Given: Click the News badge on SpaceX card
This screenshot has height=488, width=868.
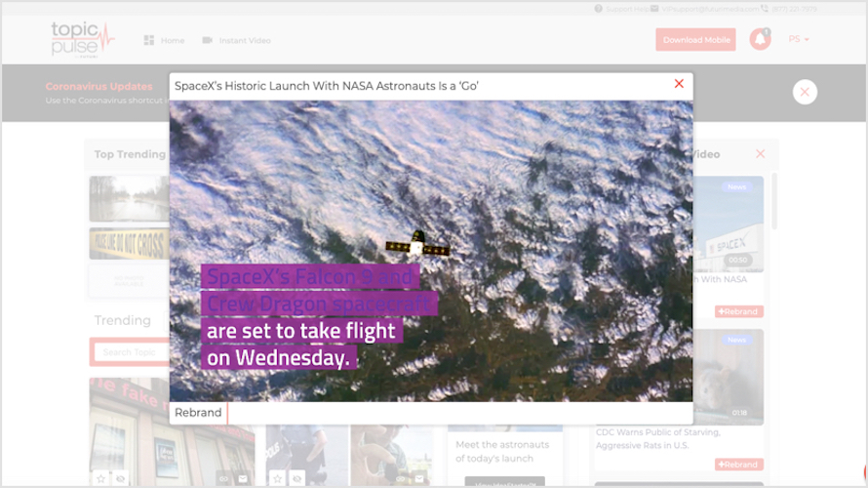Looking at the screenshot, I should pos(736,187).
